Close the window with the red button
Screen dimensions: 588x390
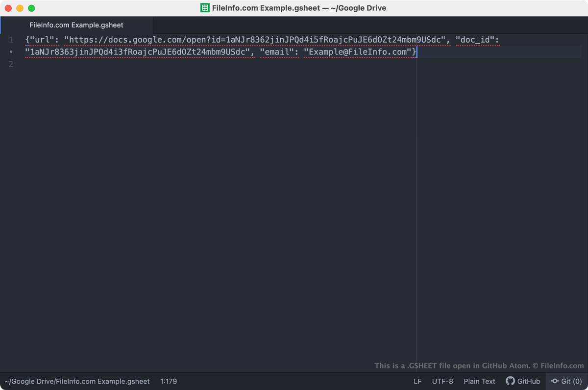point(8,8)
